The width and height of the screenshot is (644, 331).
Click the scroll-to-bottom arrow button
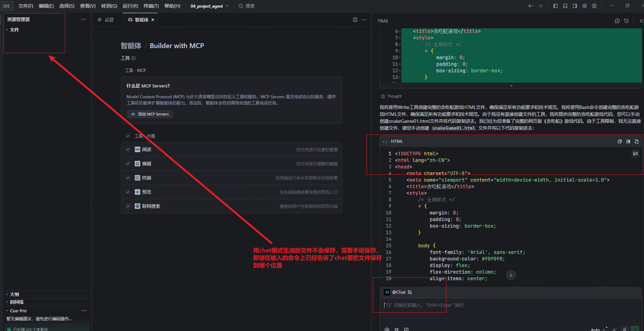[511, 275]
